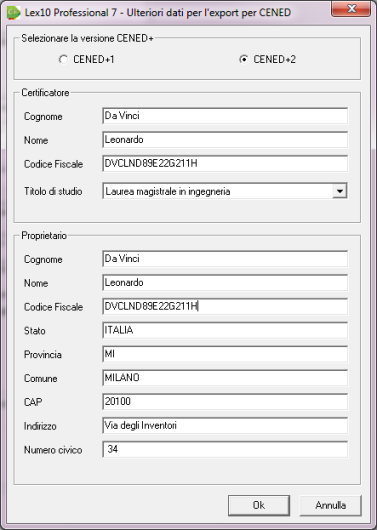The height and width of the screenshot is (530, 377).
Task: Click the Stato label
Action: [x=34, y=331]
